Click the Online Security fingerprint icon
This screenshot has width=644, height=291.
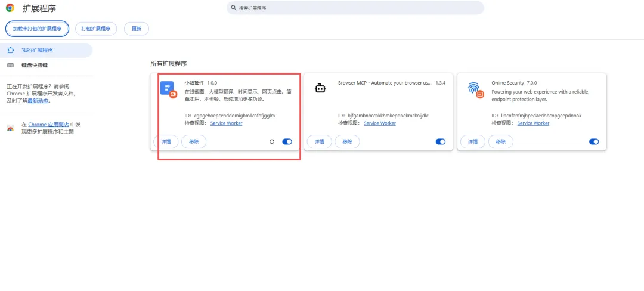pyautogui.click(x=475, y=89)
